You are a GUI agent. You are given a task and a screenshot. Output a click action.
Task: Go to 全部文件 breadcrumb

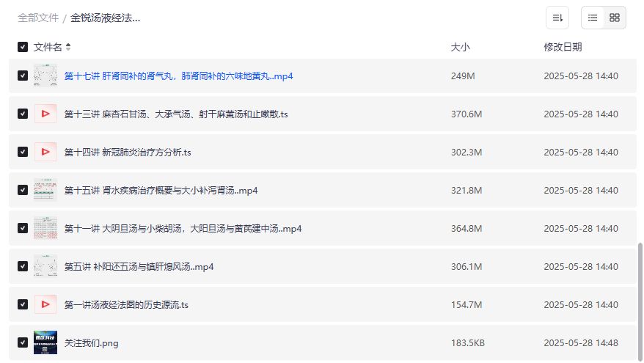(x=38, y=18)
